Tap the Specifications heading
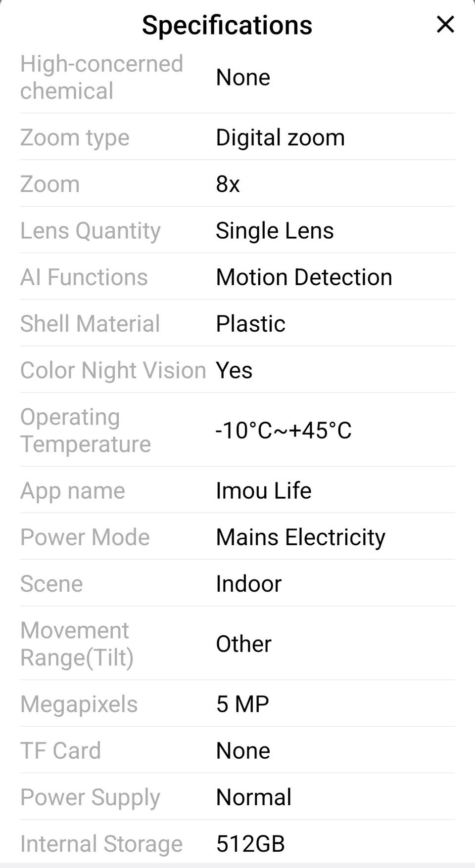 (227, 25)
